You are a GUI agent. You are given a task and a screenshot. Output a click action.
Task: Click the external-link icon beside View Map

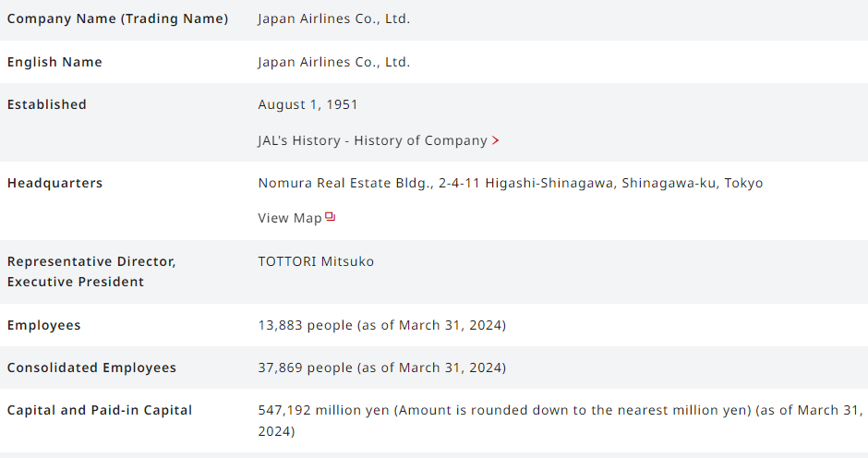[331, 218]
